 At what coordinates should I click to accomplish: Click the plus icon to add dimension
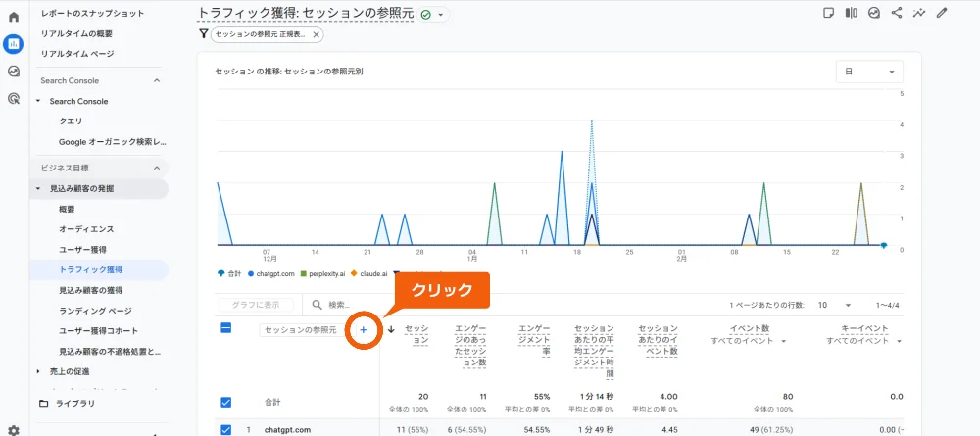pos(363,330)
